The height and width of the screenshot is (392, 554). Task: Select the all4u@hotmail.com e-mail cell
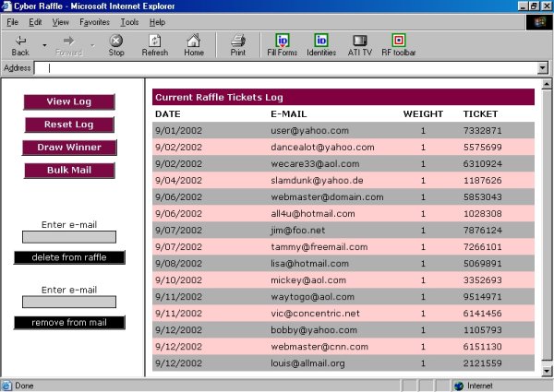pyautogui.click(x=313, y=213)
